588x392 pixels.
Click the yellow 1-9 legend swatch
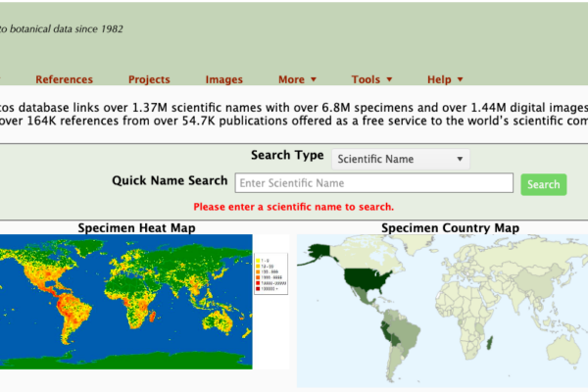[x=256, y=261]
